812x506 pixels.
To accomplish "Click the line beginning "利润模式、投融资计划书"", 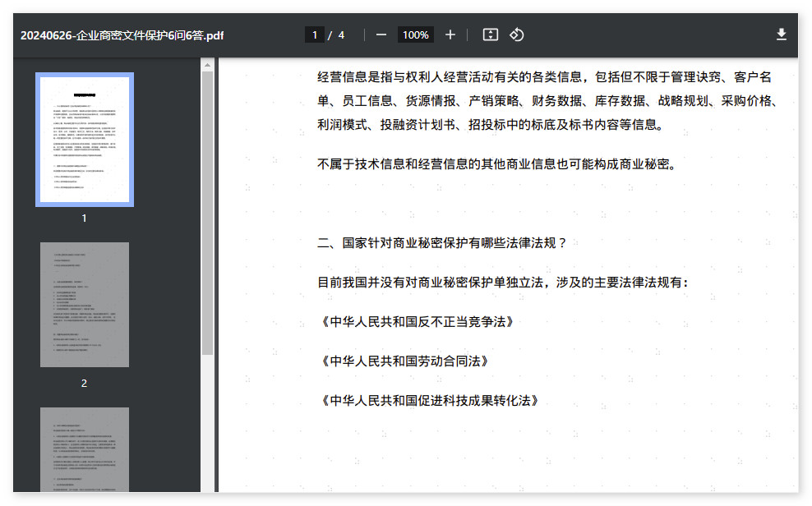I will tap(491, 125).
